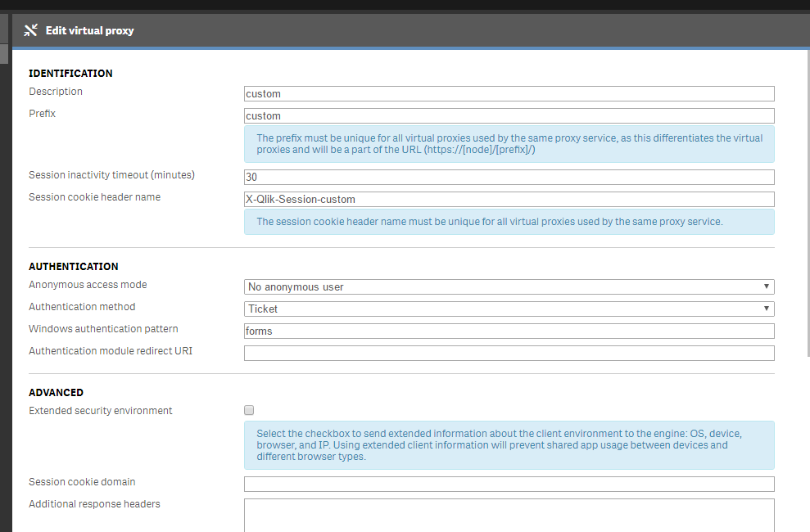Click the AUTHENTICATION section heading

(74, 266)
